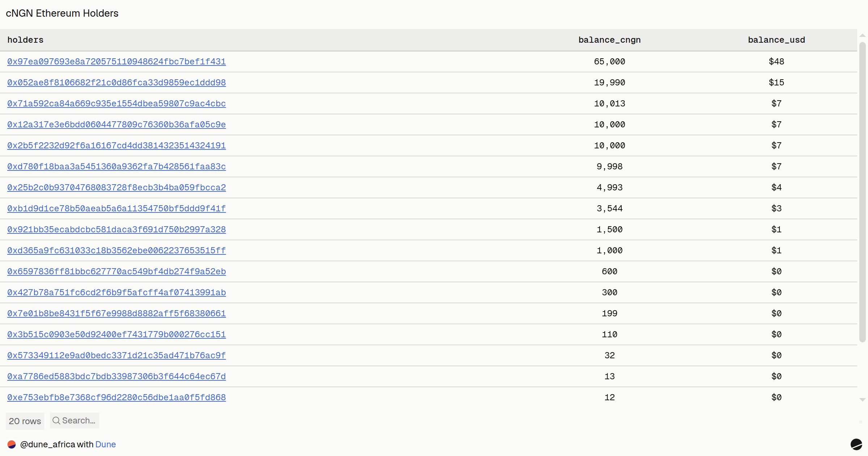Open address 0x573349112e9ad0bedc3371d21c35ad471b76ac9f
The image size is (868, 456).
(116, 355)
